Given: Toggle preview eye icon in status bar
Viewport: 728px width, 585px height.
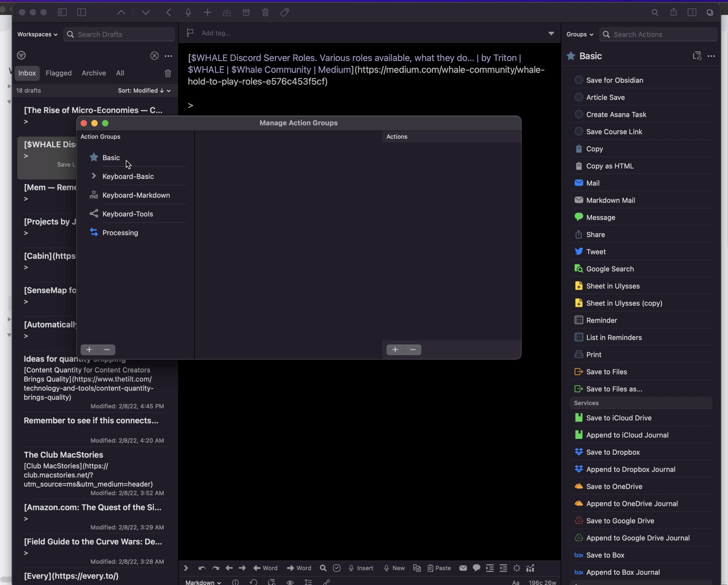Looking at the screenshot, I should [x=290, y=582].
